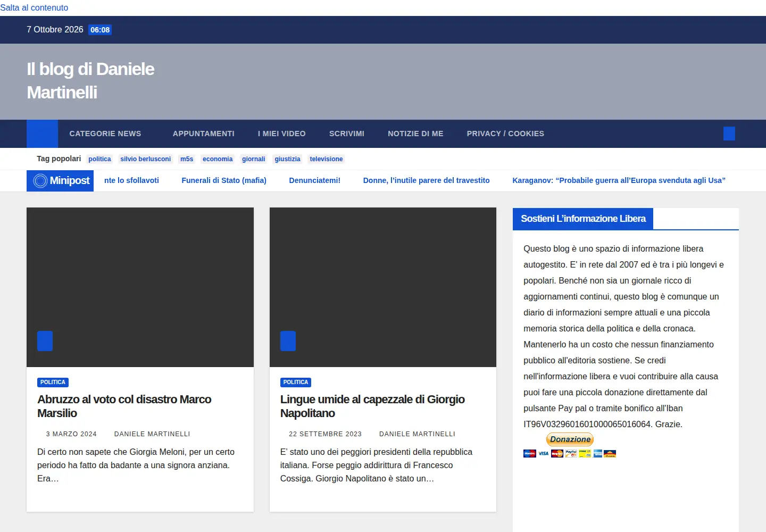The width and height of the screenshot is (766, 532).
Task: Click the 'Sostieni L'informazione Libera' heading
Action: pos(583,219)
